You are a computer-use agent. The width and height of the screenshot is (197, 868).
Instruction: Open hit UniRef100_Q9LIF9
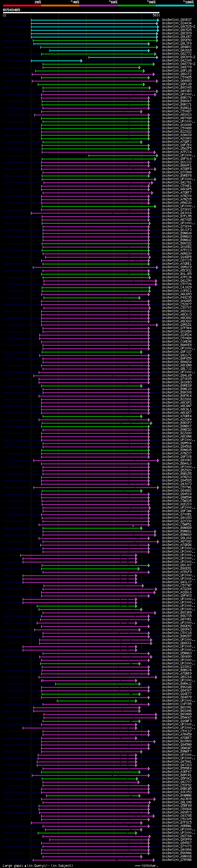coord(177,43)
